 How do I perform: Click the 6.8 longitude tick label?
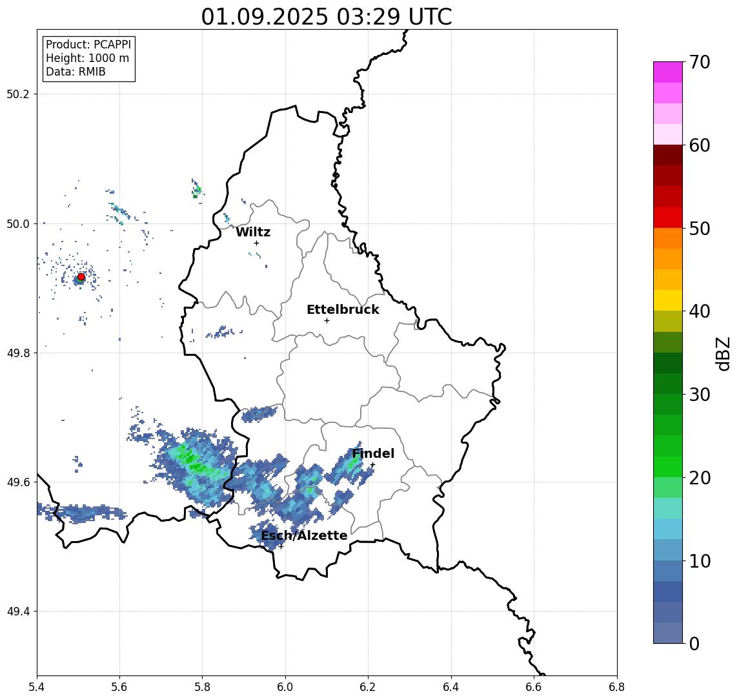point(617,687)
